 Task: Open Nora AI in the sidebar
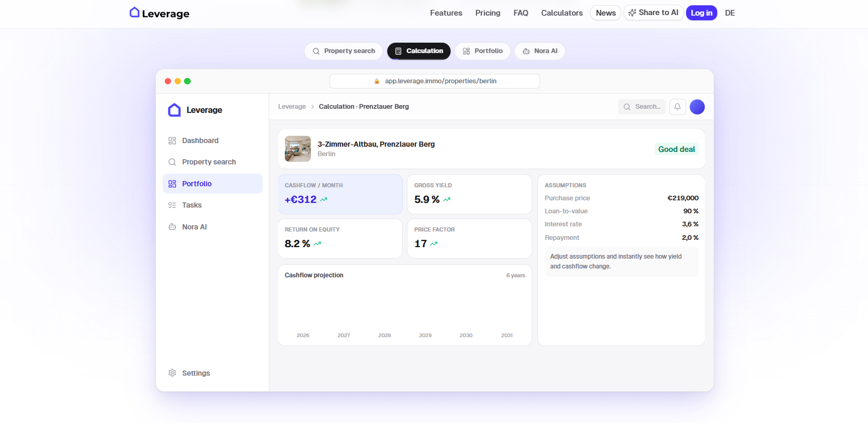pyautogui.click(x=212, y=227)
